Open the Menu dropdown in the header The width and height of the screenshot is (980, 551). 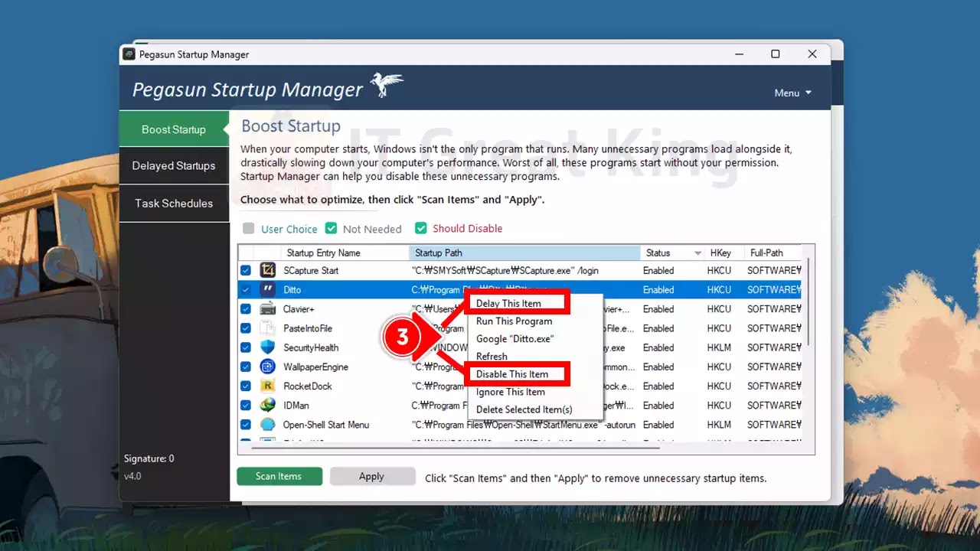coord(792,93)
